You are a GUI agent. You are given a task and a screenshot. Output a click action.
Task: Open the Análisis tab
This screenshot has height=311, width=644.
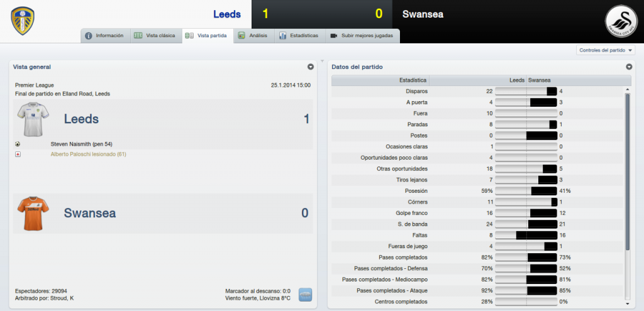[x=254, y=36]
